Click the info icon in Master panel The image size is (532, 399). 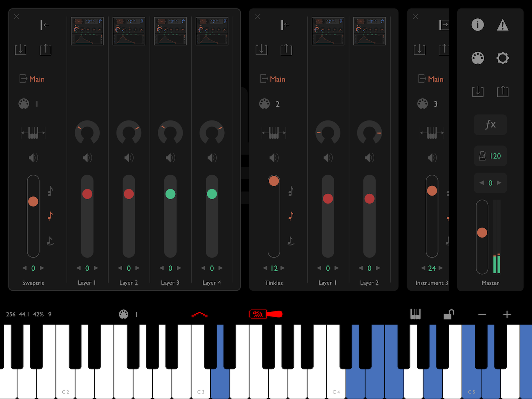pyautogui.click(x=478, y=25)
